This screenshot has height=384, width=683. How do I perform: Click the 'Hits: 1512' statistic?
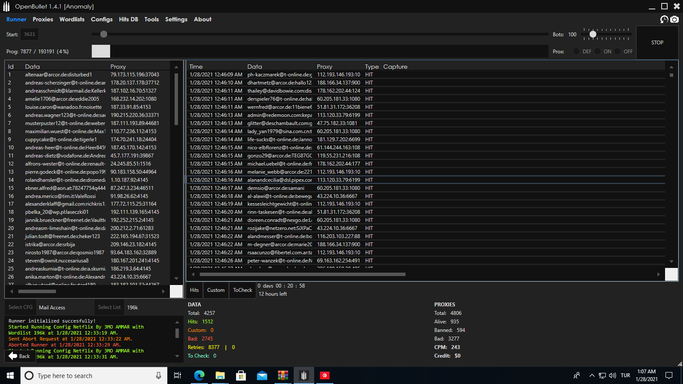pyautogui.click(x=200, y=321)
